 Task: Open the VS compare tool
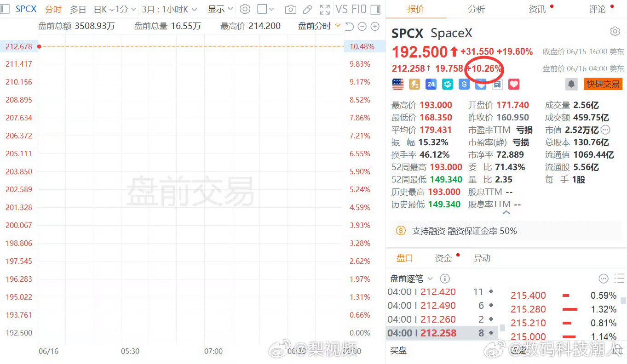pyautogui.click(x=341, y=9)
